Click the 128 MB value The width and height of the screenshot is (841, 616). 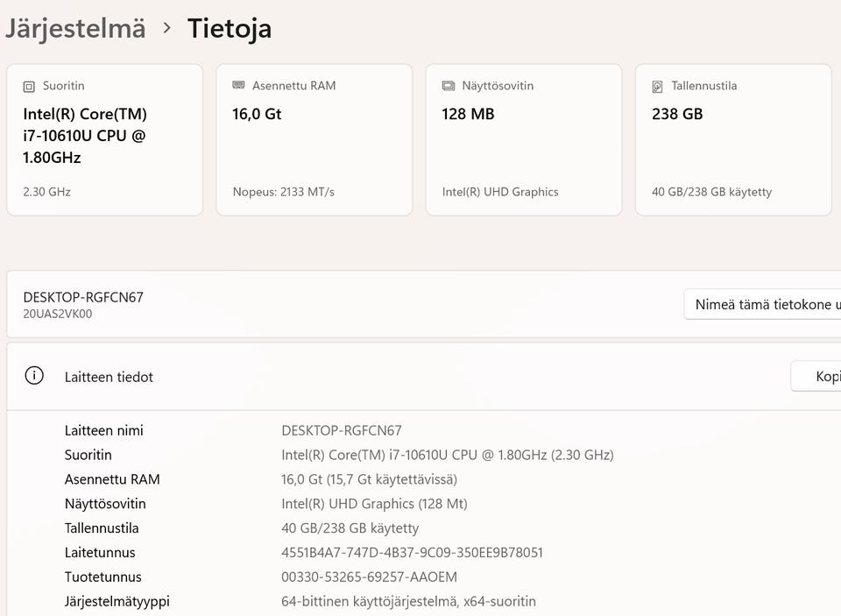coord(468,114)
